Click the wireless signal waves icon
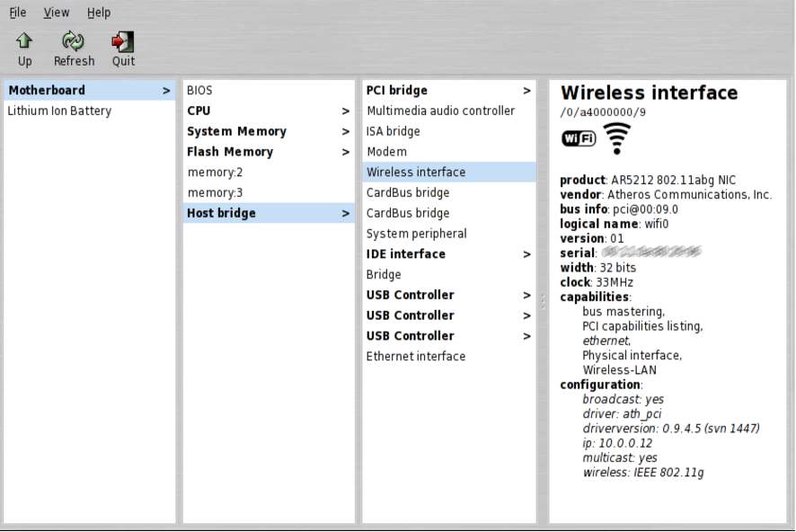796x532 pixels. pyautogui.click(x=616, y=137)
